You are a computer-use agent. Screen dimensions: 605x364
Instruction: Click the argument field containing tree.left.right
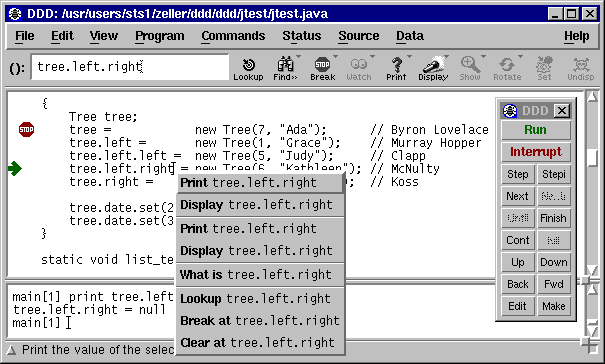tap(130, 67)
